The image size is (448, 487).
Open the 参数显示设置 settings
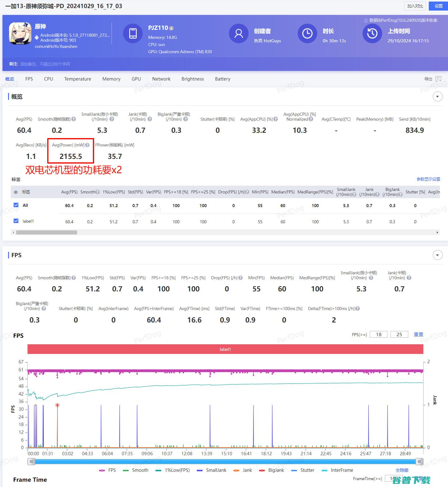pyautogui.click(x=428, y=179)
